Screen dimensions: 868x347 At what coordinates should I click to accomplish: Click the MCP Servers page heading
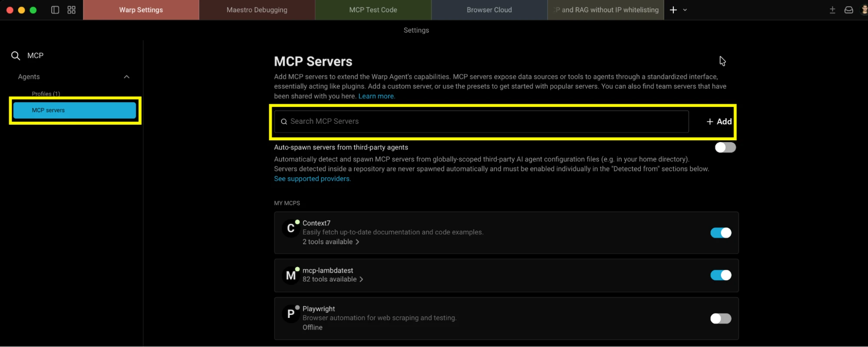pyautogui.click(x=313, y=62)
